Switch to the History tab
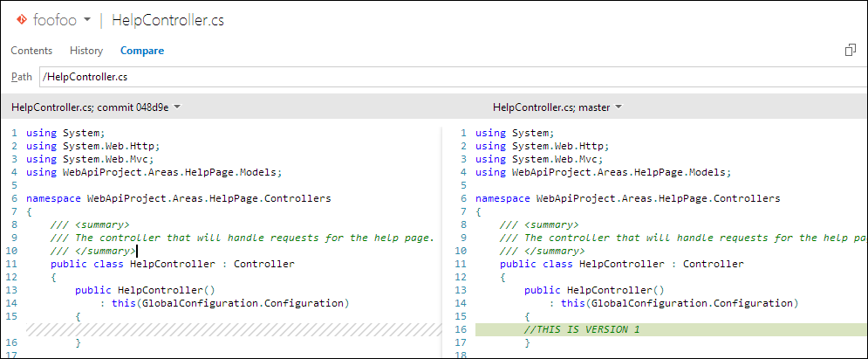 coord(86,51)
